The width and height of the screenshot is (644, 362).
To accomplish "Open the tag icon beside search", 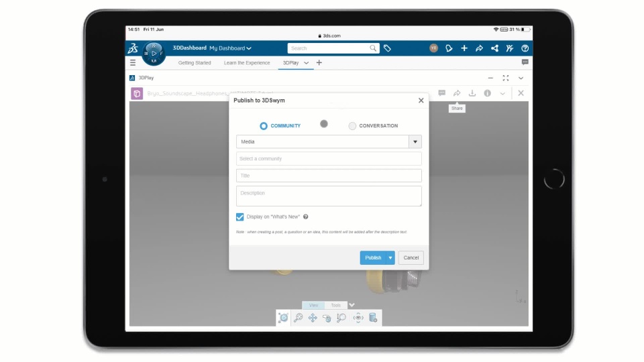I will tap(387, 48).
